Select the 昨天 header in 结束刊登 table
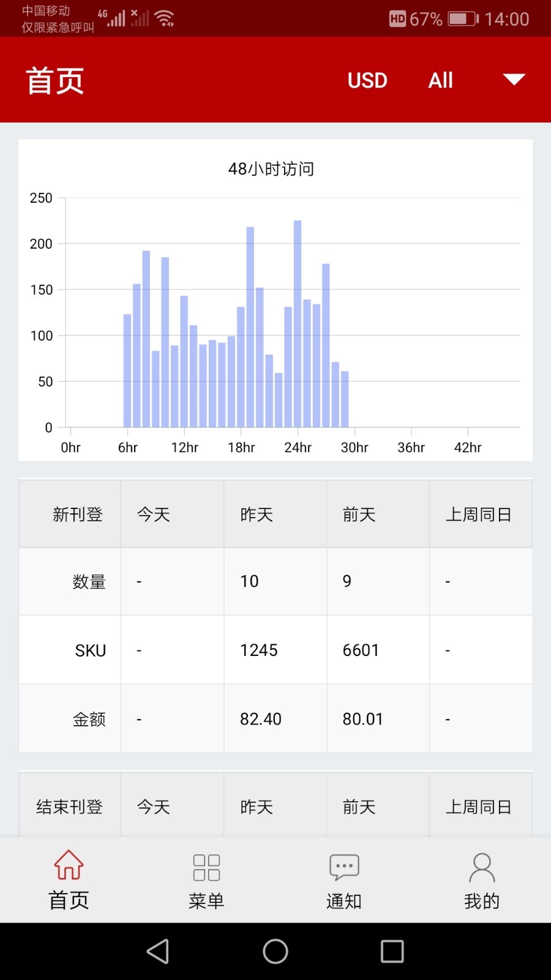Image resolution: width=551 pixels, height=980 pixels. [257, 807]
